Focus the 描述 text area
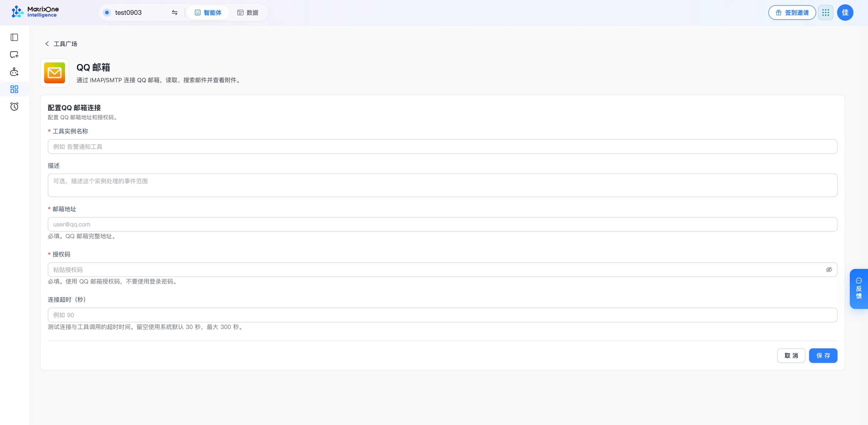868x425 pixels. (442, 185)
